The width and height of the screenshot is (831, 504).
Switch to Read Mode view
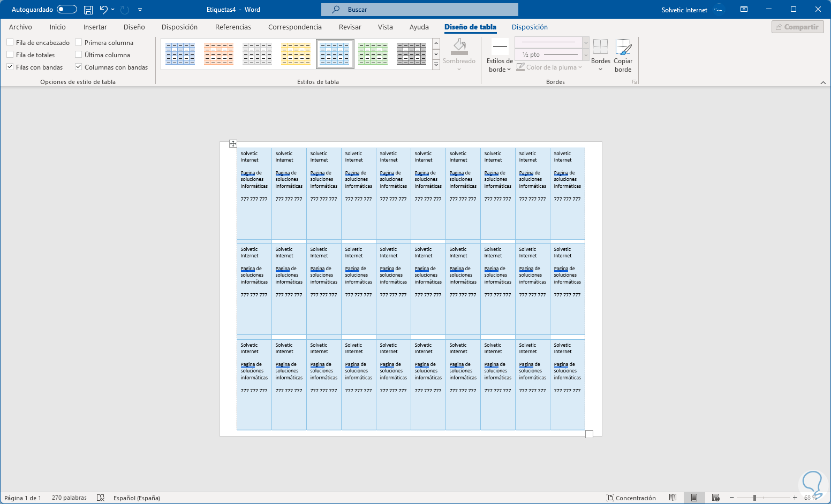pos(673,498)
